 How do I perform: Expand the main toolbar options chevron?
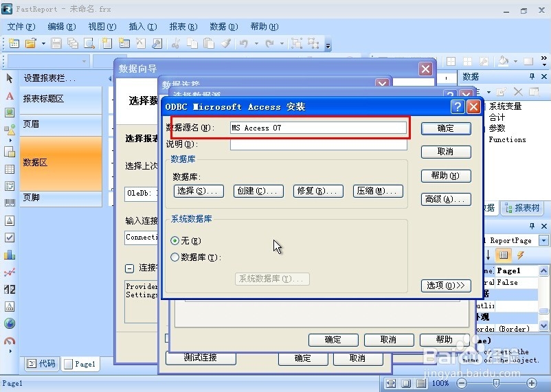(328, 45)
